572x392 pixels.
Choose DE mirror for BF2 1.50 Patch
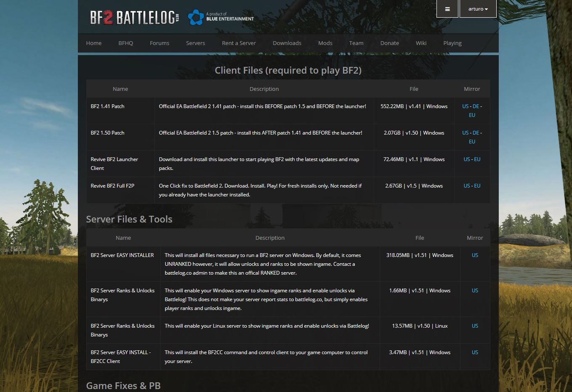[x=476, y=133]
